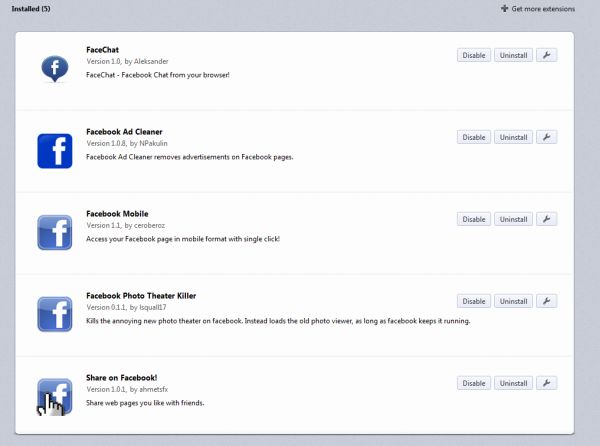The height and width of the screenshot is (446, 600).
Task: Disable the FaceChat extension
Action: (474, 55)
